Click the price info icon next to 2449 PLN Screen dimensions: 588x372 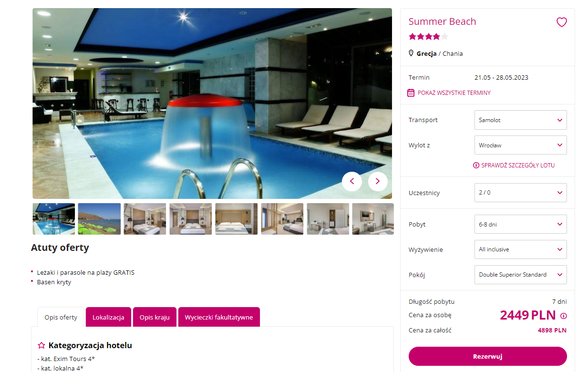(564, 316)
